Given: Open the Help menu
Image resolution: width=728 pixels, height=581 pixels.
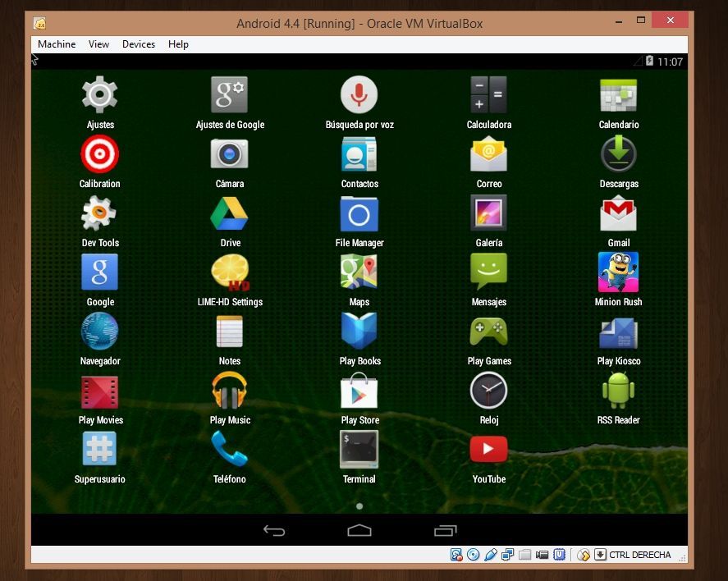Looking at the screenshot, I should point(178,44).
